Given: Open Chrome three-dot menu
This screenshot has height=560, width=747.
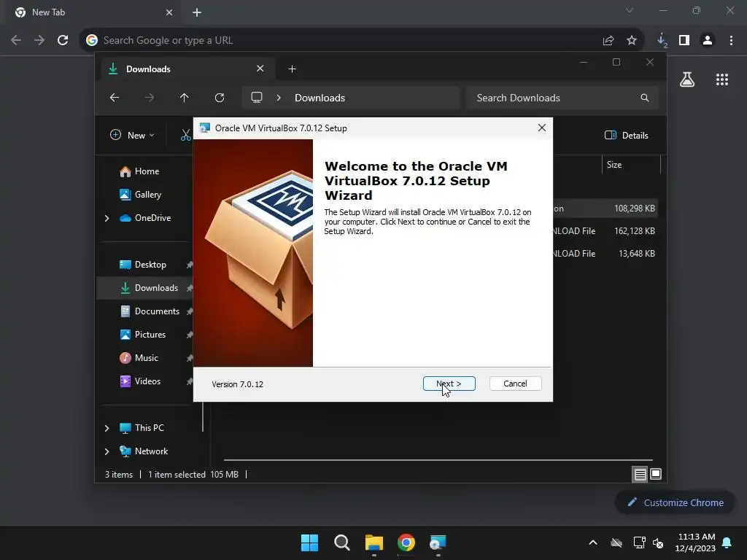Looking at the screenshot, I should click(x=731, y=41).
